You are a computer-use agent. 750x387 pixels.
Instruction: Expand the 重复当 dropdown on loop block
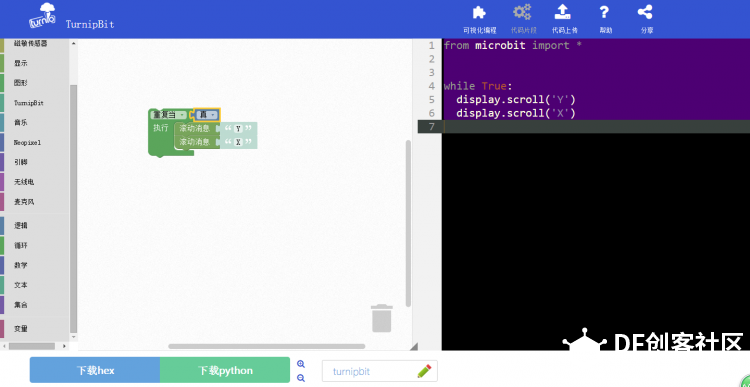(169, 115)
